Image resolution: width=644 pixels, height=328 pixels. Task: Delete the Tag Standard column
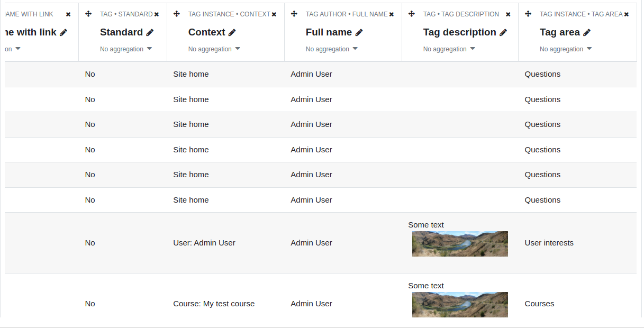pyautogui.click(x=157, y=14)
